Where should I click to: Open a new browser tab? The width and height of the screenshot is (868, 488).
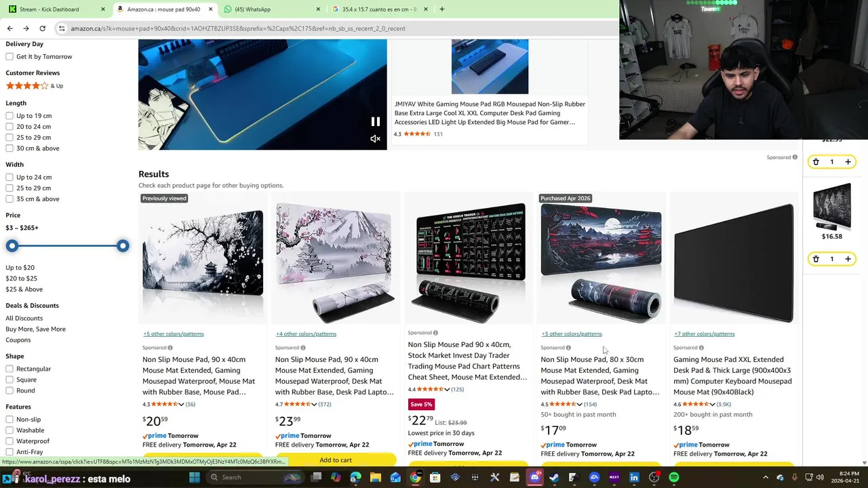coord(441,9)
